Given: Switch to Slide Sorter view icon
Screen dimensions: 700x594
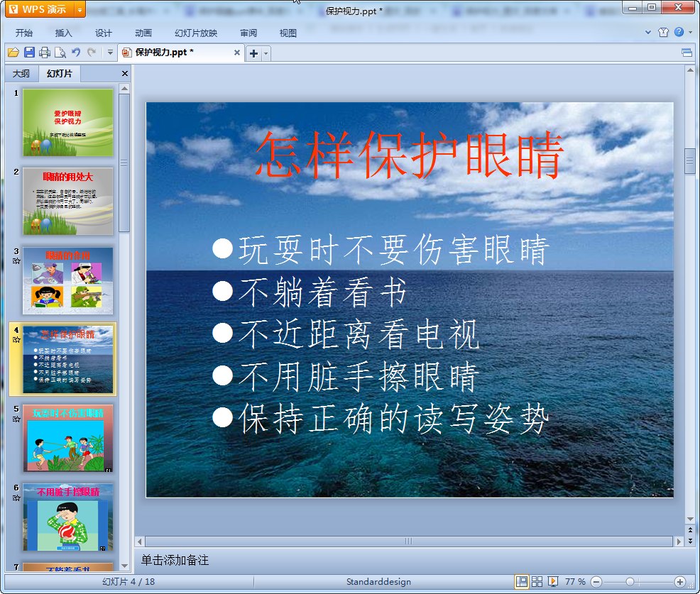Looking at the screenshot, I should pos(537,581).
